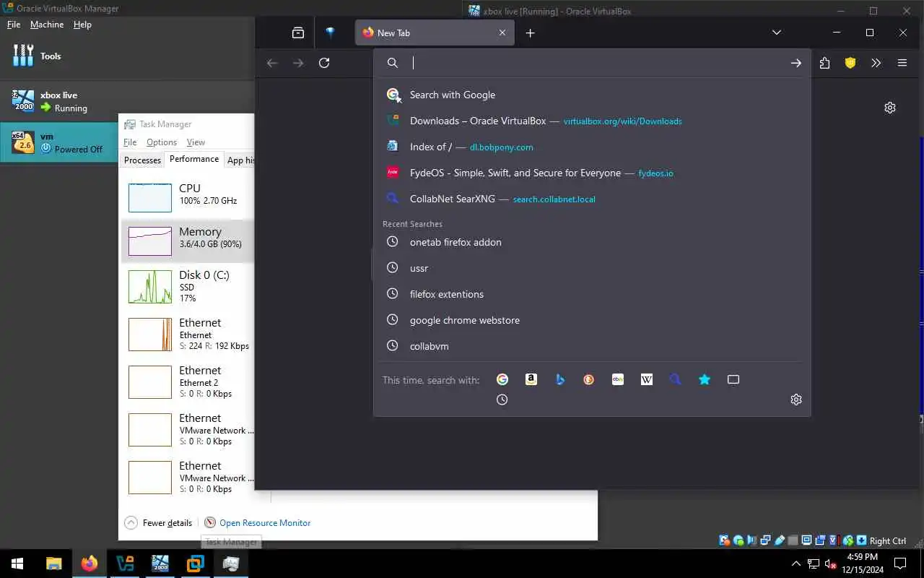The height and width of the screenshot is (578, 924).
Task: Open Firefox View icon in tab bar
Action: click(x=298, y=33)
